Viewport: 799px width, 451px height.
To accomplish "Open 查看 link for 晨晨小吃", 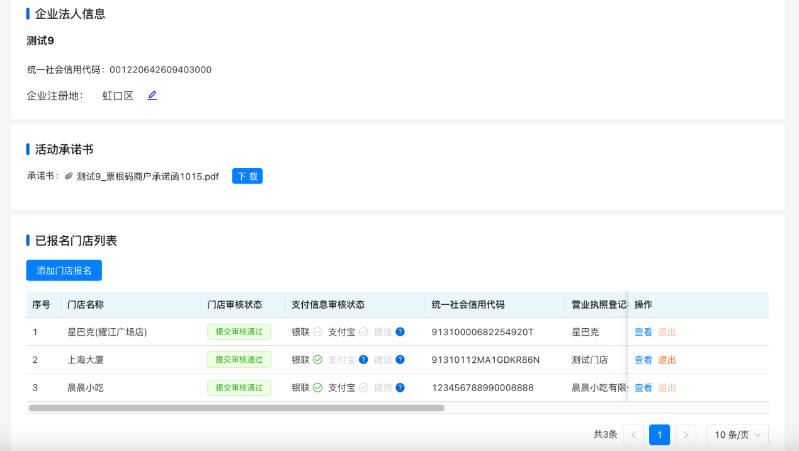I will (x=643, y=388).
